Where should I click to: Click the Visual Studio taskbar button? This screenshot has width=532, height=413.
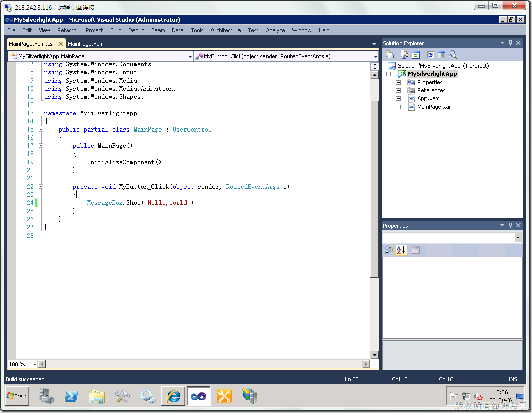199,396
